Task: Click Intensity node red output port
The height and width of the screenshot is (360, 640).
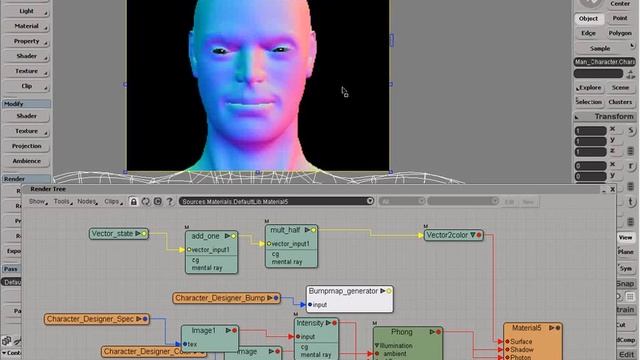Action: coord(335,323)
